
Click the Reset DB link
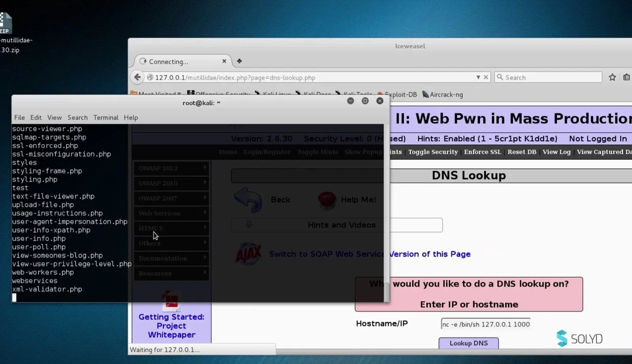coord(522,152)
